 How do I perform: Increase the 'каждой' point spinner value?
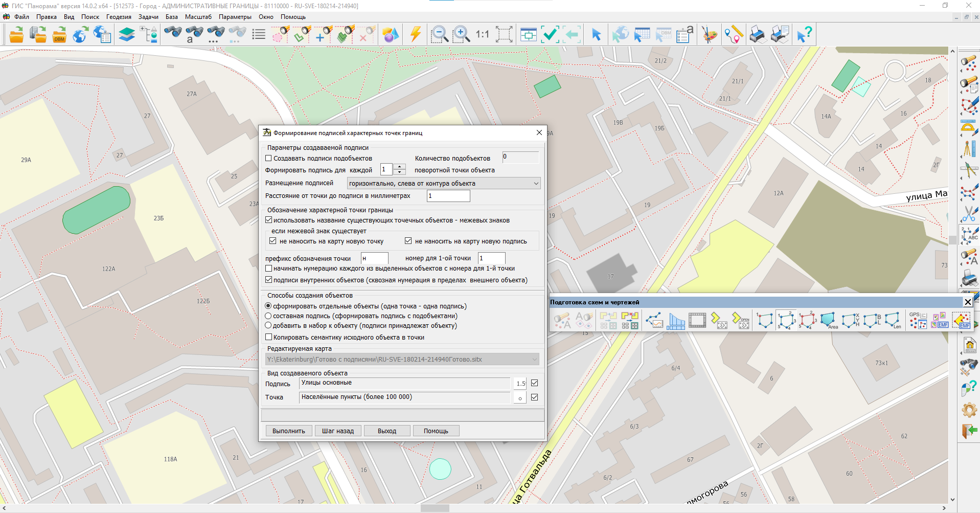400,167
